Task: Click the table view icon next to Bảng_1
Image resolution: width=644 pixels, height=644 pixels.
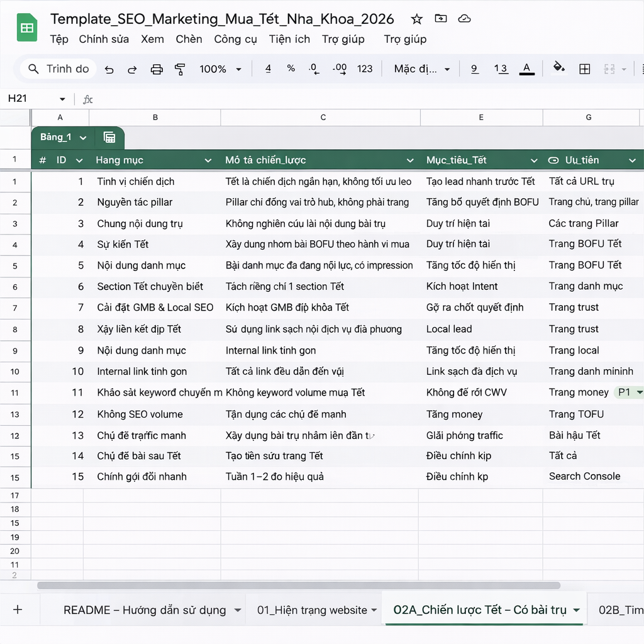Action: pos(109,137)
